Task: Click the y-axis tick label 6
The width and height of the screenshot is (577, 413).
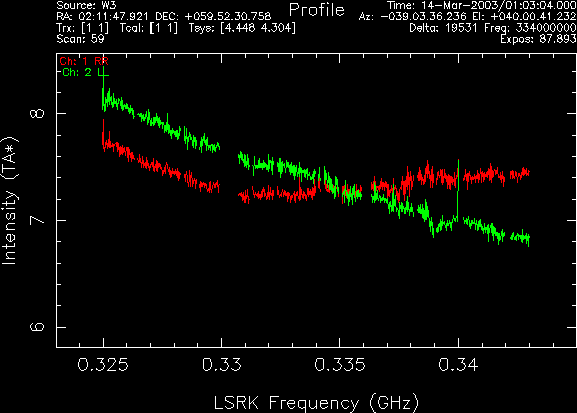Action: (x=37, y=327)
